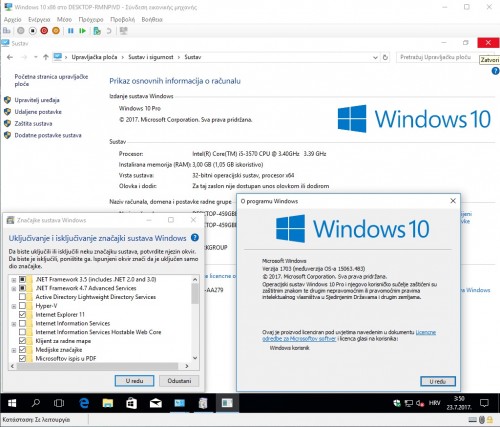The height and width of the screenshot is (427, 500).
Task: Click the Enhanced session monitor icon
Action: [x=124, y=31]
